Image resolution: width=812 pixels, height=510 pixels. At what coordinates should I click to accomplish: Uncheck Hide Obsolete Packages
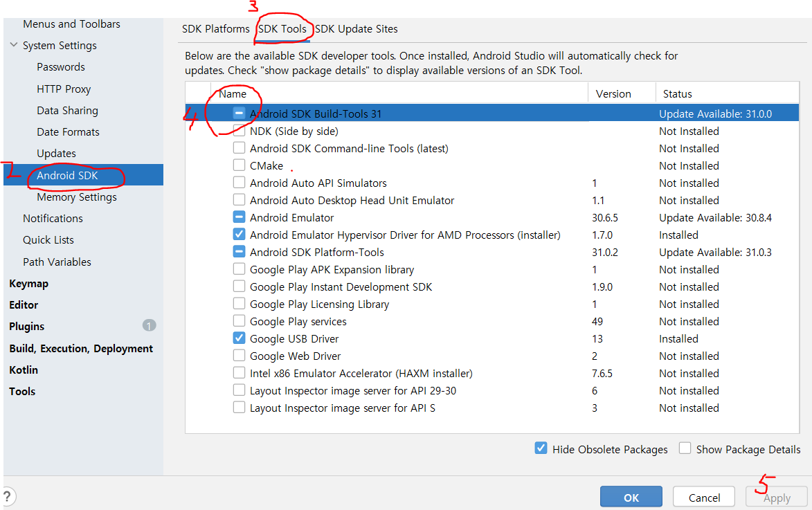point(541,448)
